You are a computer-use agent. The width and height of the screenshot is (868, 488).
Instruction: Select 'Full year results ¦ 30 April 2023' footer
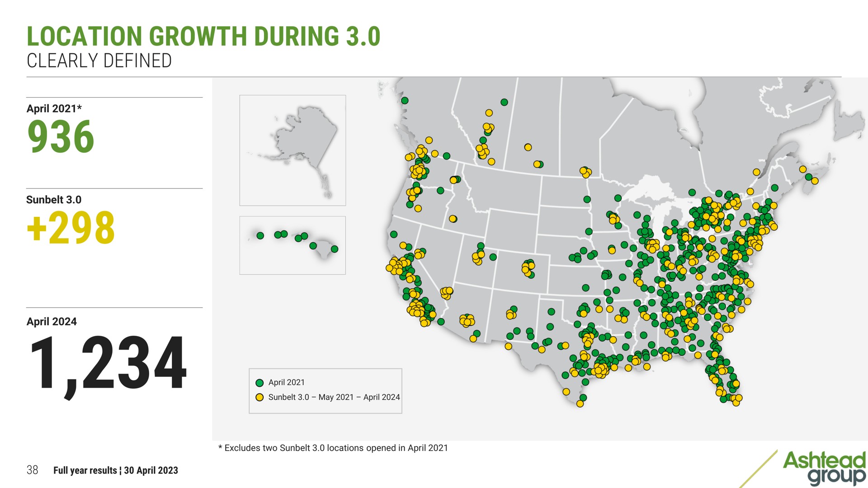[x=116, y=470]
